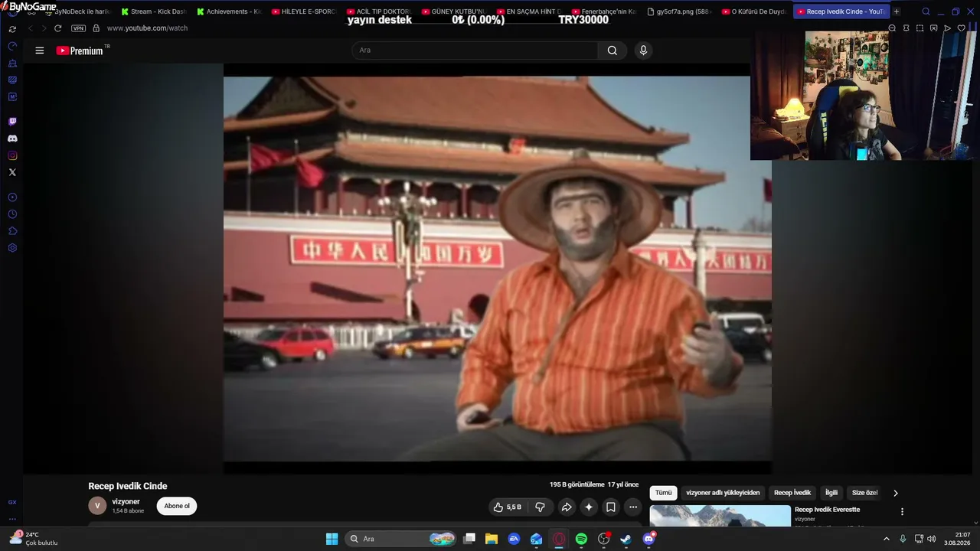Open Twitch from the Opera GX sidebar

point(12,122)
